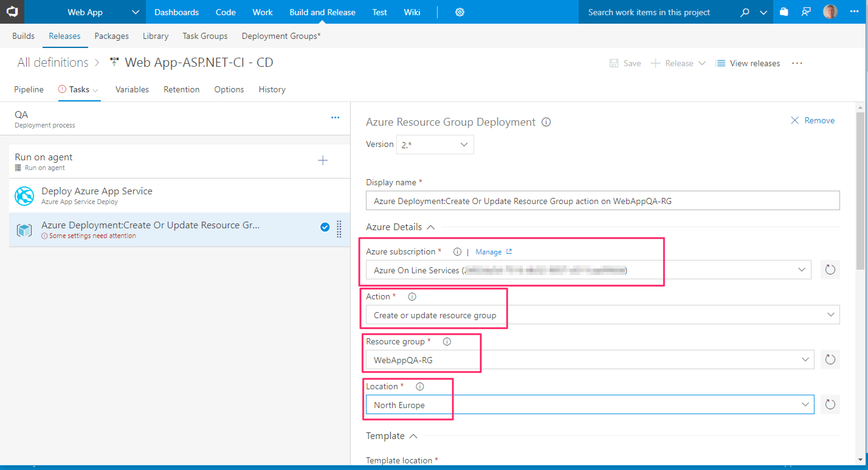Open the shopping bag marketplace icon

coord(784,12)
